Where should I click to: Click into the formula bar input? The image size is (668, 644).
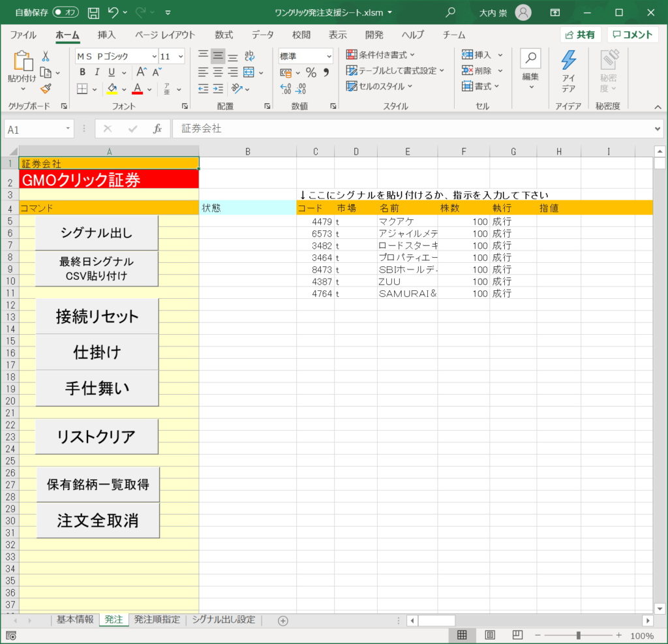click(412, 129)
